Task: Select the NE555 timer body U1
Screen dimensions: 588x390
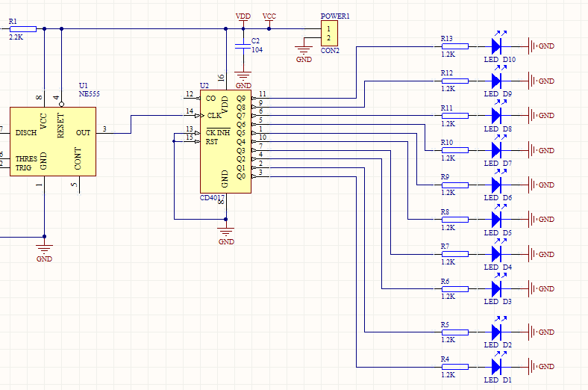Action: [53, 141]
